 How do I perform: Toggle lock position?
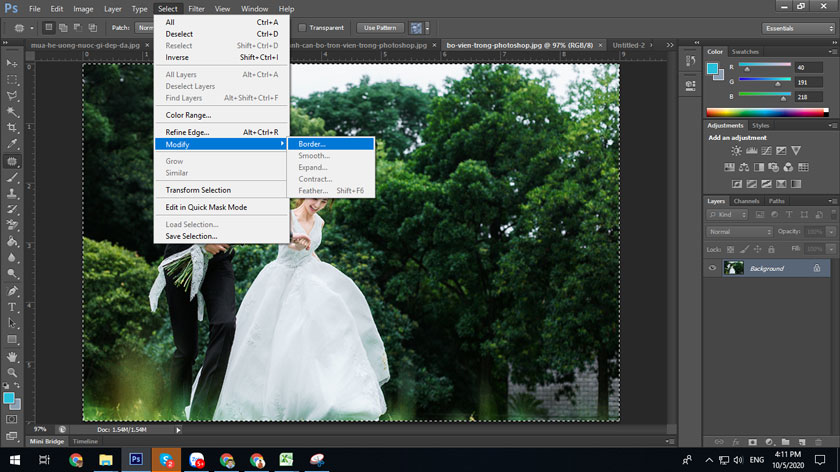(x=758, y=249)
